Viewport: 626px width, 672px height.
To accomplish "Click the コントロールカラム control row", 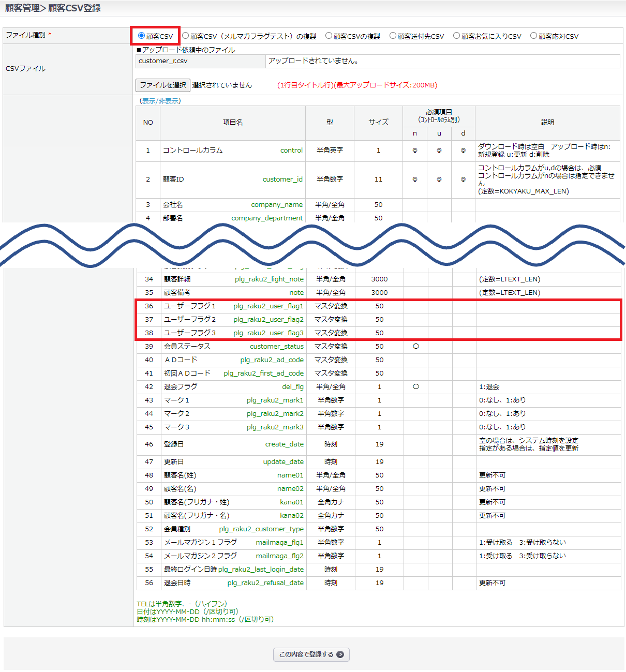I will (x=233, y=151).
